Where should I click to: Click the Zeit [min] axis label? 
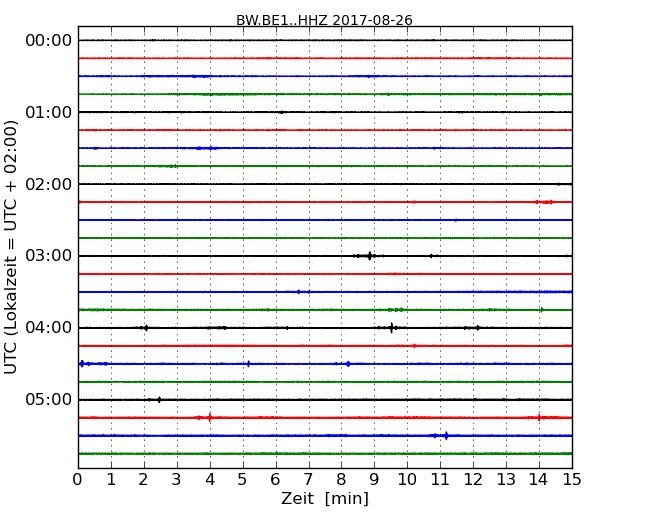point(325,498)
